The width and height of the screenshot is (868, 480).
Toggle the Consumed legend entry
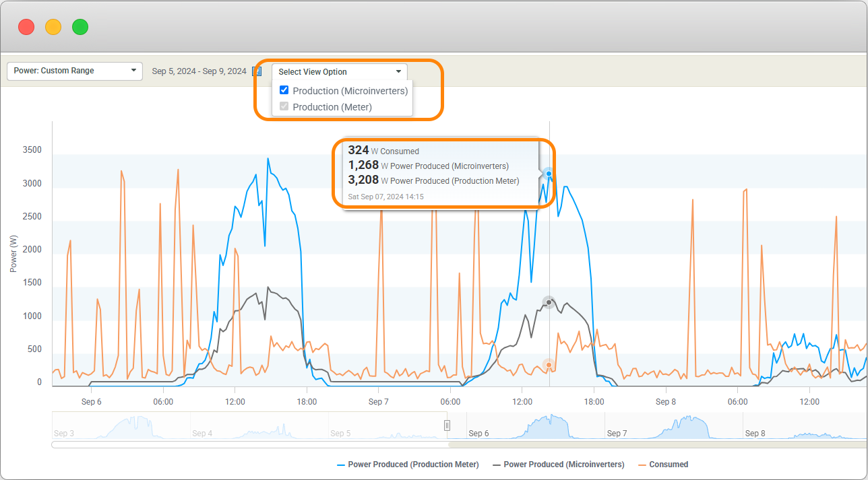click(663, 465)
